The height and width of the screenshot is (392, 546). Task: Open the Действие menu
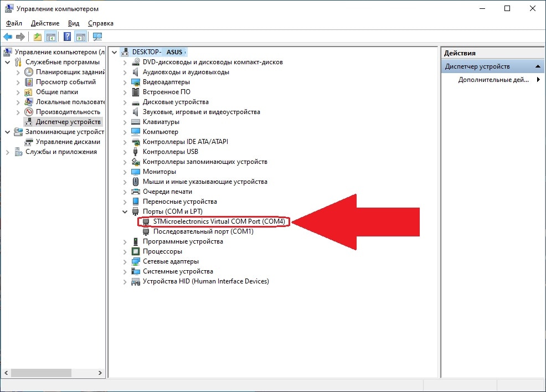pos(45,23)
